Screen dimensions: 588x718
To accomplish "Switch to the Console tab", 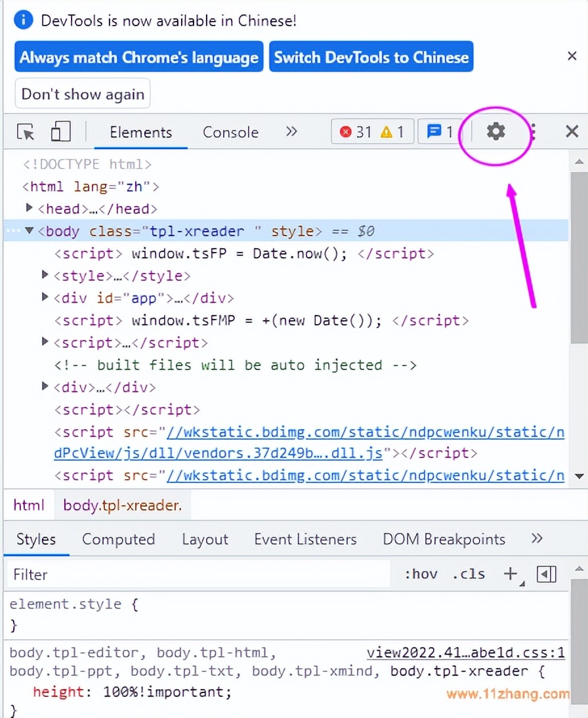I will [x=230, y=133].
